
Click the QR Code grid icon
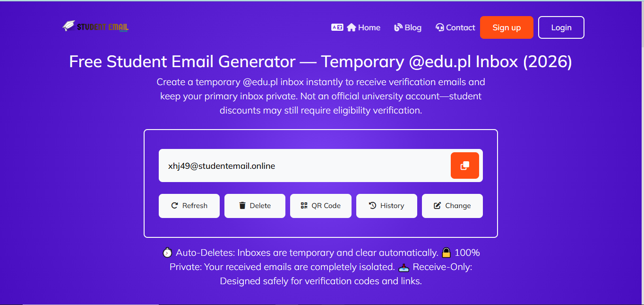[304, 206]
